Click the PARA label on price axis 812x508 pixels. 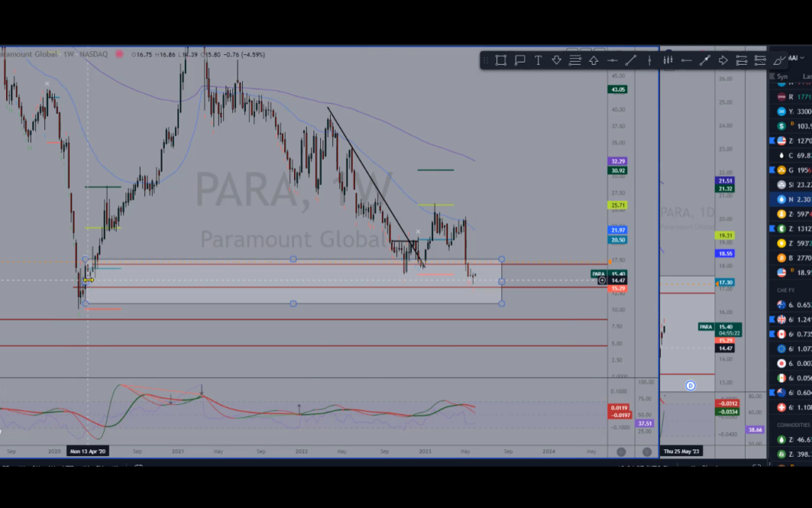tap(598, 274)
